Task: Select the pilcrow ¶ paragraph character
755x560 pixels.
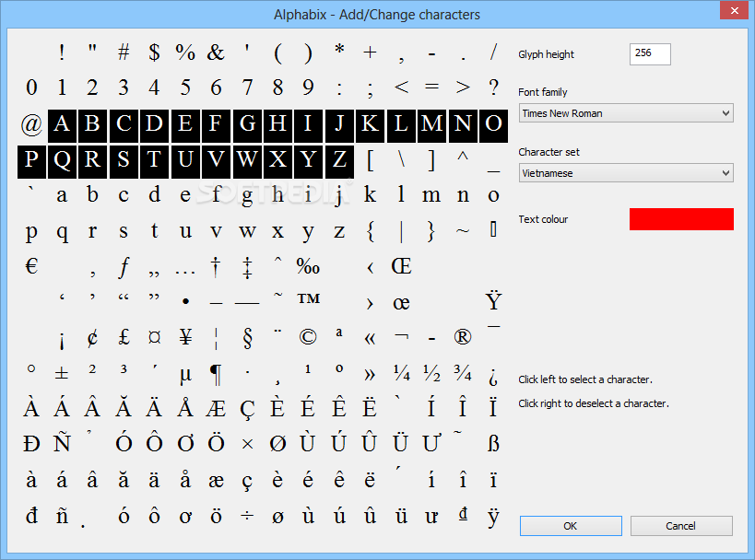Action: tap(216, 375)
